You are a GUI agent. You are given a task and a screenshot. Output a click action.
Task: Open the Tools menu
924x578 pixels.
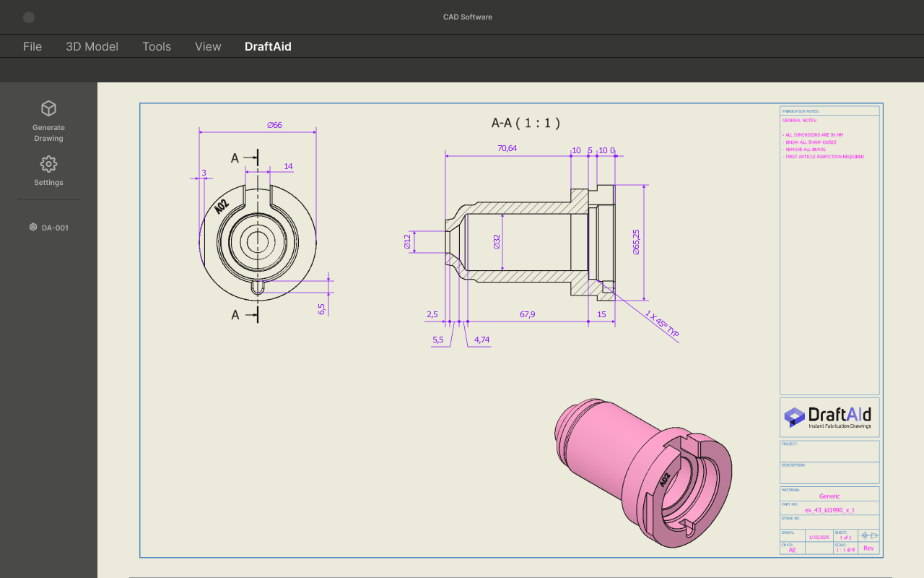click(157, 46)
